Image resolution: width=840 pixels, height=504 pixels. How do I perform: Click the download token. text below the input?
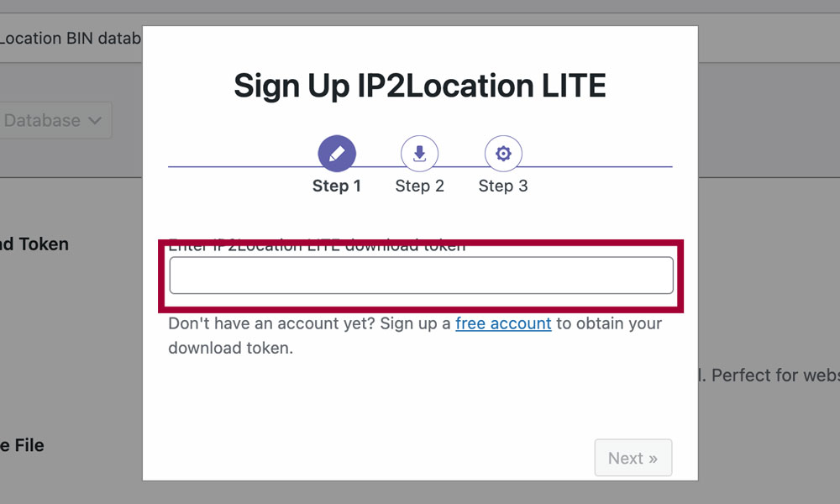(230, 348)
